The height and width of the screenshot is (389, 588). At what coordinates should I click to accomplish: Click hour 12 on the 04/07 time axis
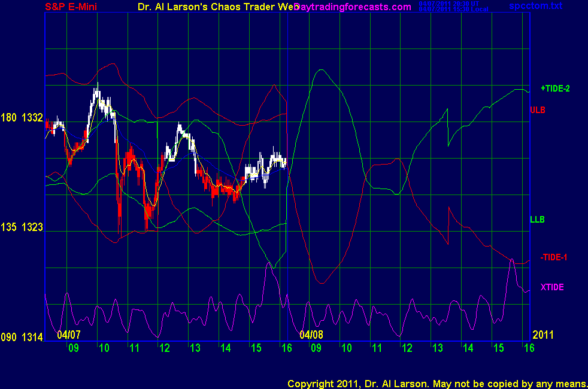point(164,348)
